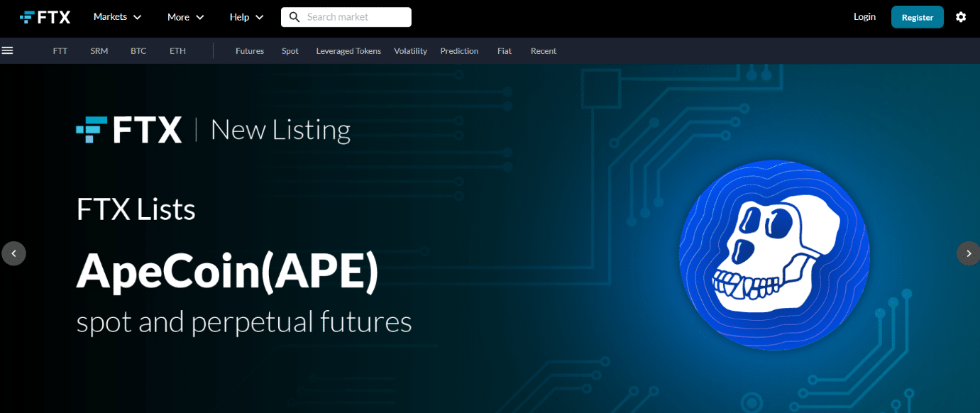Click the banner FTX New Listing logo
The height and width of the screenshot is (413, 980).
coord(213,130)
